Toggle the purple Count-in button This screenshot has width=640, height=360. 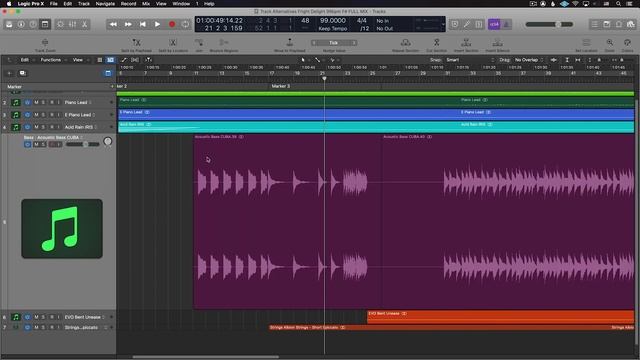pyautogui.click(x=494, y=24)
